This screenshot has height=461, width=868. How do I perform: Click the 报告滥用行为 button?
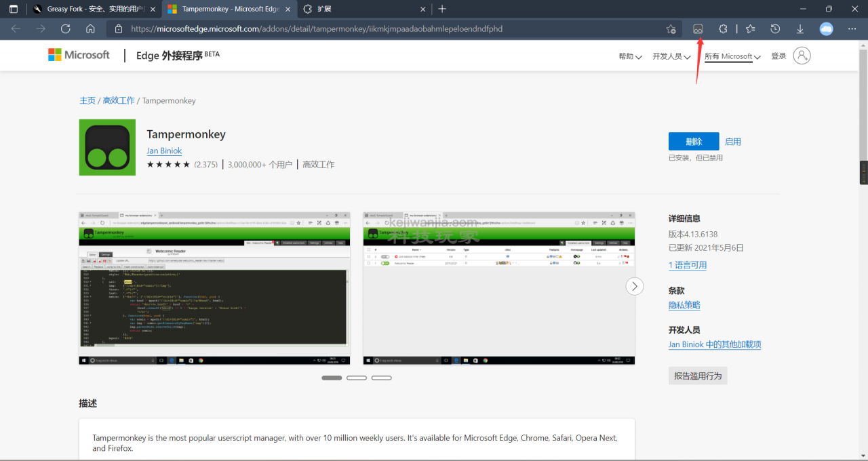[x=698, y=376]
